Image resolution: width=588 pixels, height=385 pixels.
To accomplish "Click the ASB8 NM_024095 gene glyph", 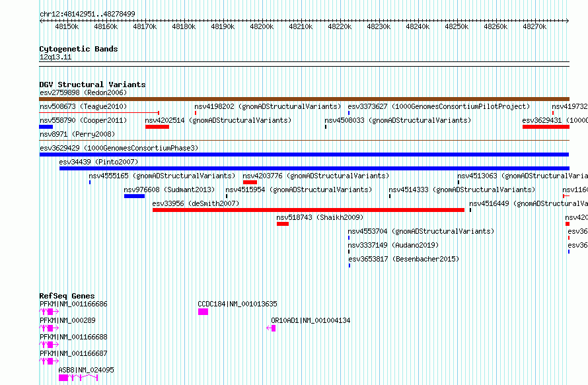I will pos(79,378).
